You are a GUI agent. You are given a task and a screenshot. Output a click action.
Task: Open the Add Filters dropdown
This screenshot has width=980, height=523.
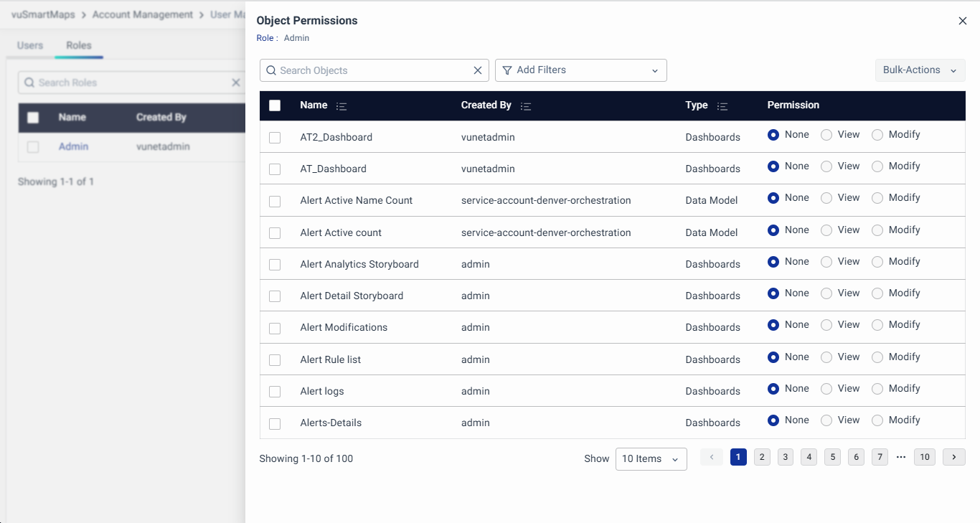[x=580, y=70]
